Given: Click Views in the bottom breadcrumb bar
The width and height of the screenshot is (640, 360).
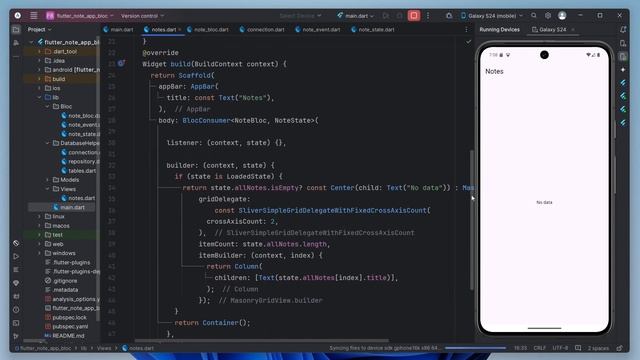Looking at the screenshot, I should [x=104, y=348].
